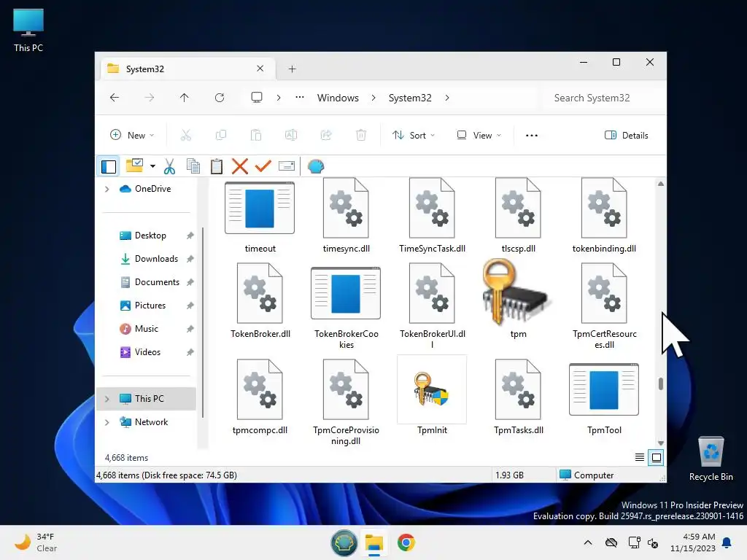Click the orange checkmark Properties icon
This screenshot has width=747, height=560.
[x=263, y=166]
